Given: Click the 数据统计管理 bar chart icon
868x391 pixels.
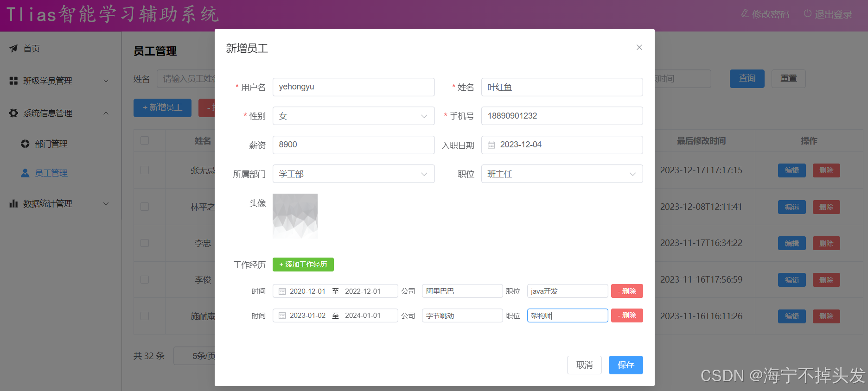Looking at the screenshot, I should [13, 203].
